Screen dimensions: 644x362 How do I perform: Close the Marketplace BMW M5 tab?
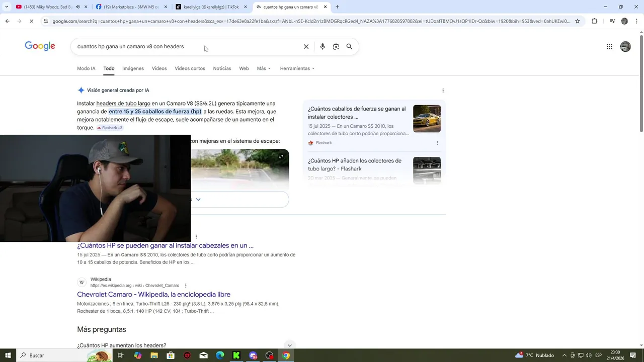click(166, 7)
